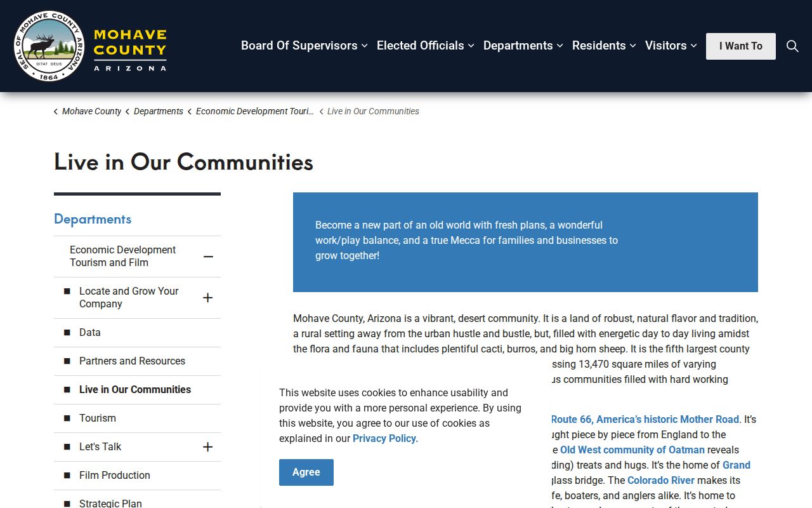The image size is (812, 508).
Task: Open Let's Talk sidebar item
Action: click(100, 446)
